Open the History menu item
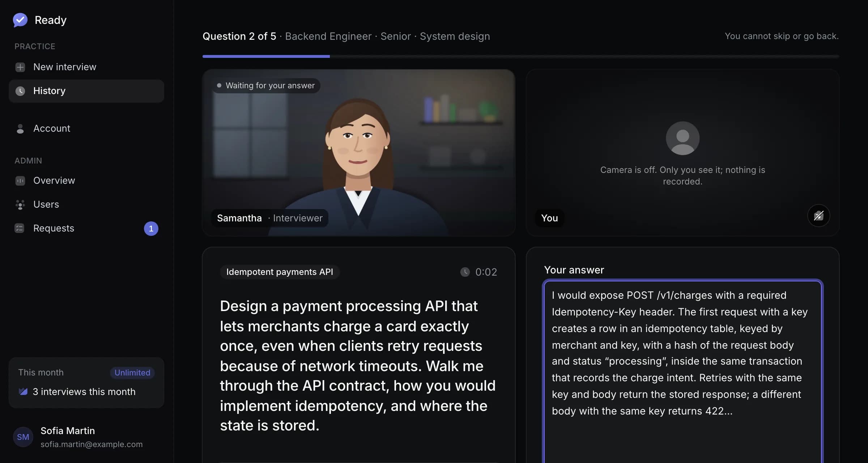 coord(86,91)
